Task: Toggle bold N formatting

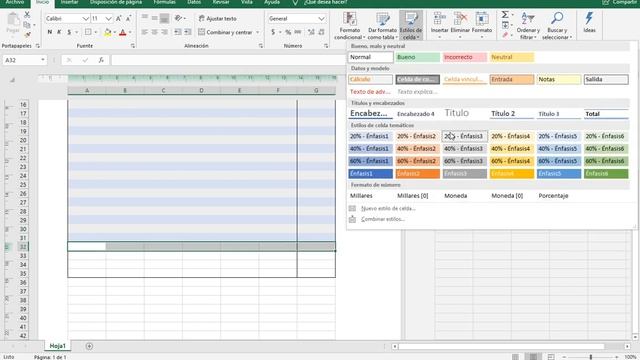Action: pos(50,32)
